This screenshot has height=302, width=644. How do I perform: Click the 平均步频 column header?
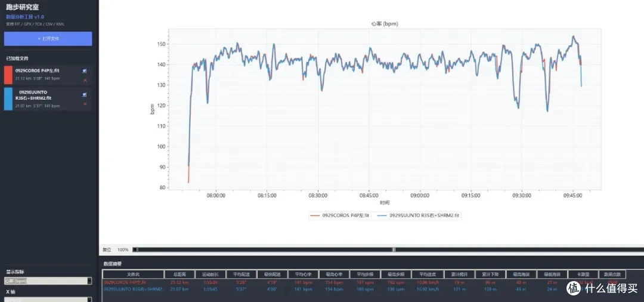(x=365, y=275)
